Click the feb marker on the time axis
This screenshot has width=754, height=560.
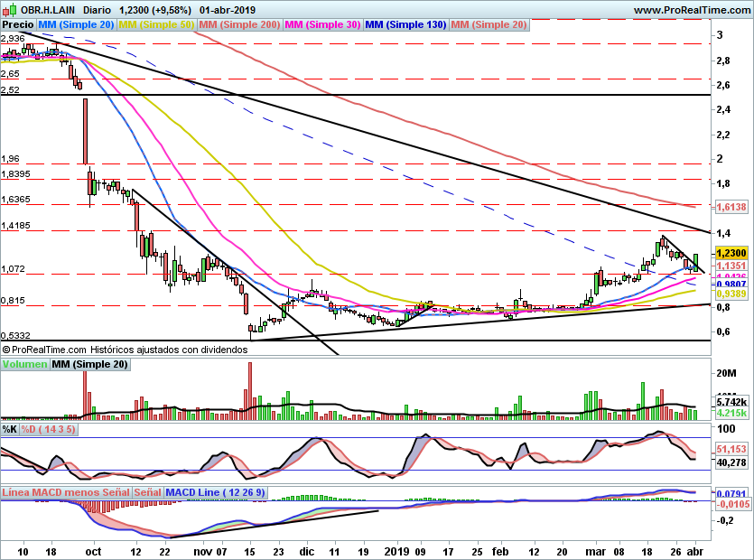pyautogui.click(x=500, y=551)
